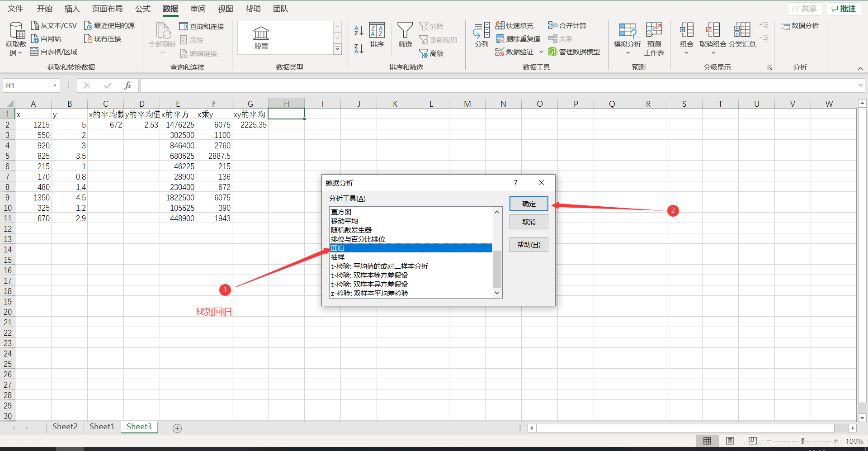Open the 数据验证 dropdown arrow
Viewport: 868px width, 451px height.
coord(541,52)
